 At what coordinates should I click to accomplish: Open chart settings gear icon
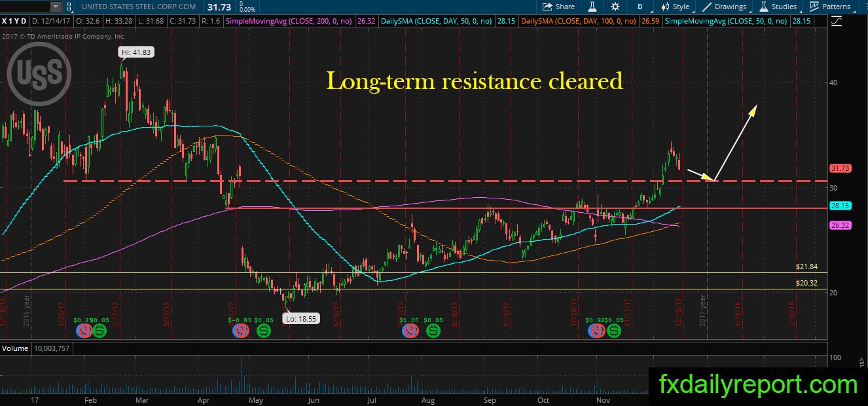click(x=615, y=7)
